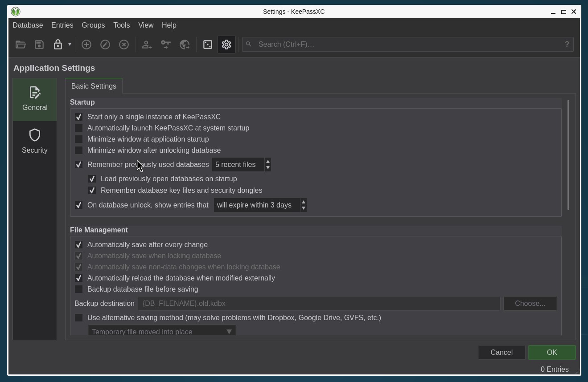
Task: Open the Groups menu
Action: click(93, 25)
